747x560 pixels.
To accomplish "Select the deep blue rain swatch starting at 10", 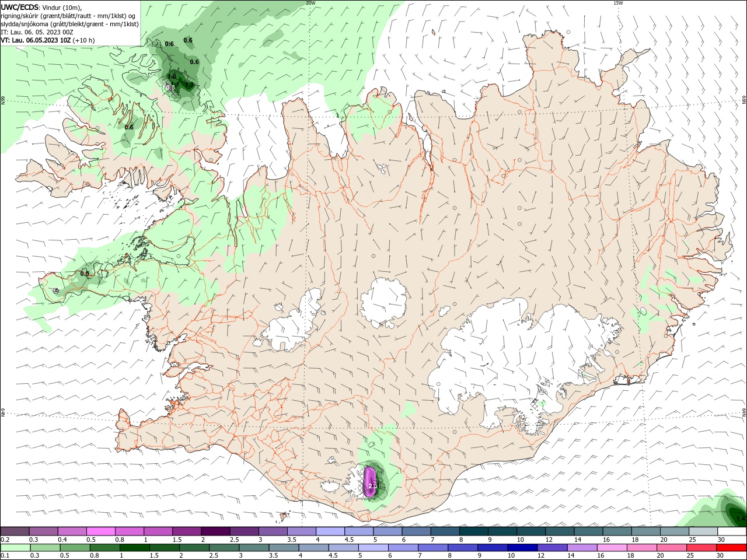I will [522, 548].
